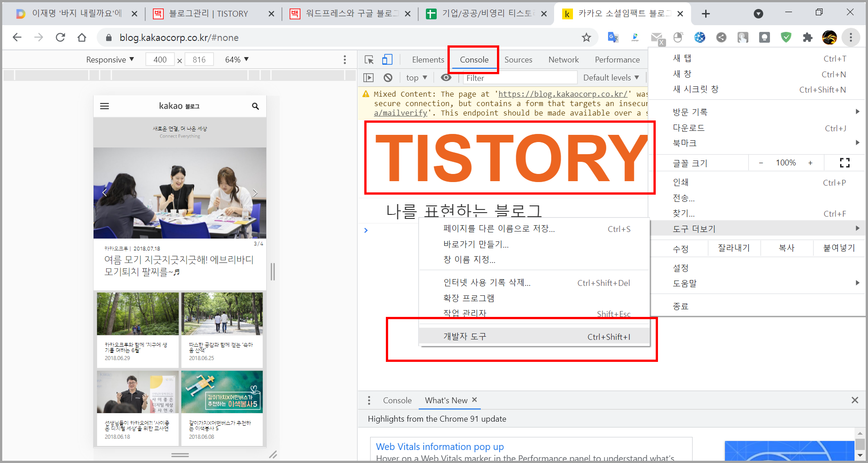Switch to the Elements panel tab
The width and height of the screenshot is (868, 463).
point(428,60)
